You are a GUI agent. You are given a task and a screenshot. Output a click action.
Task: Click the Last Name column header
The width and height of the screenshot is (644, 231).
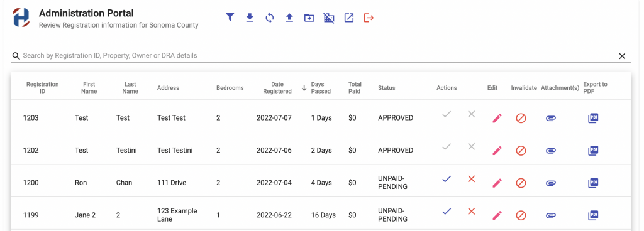(130, 88)
